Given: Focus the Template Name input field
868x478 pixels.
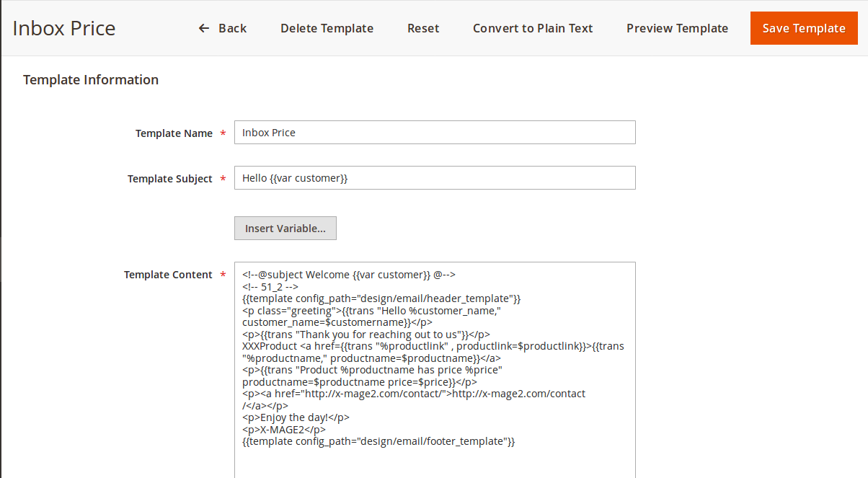Looking at the screenshot, I should [x=435, y=133].
